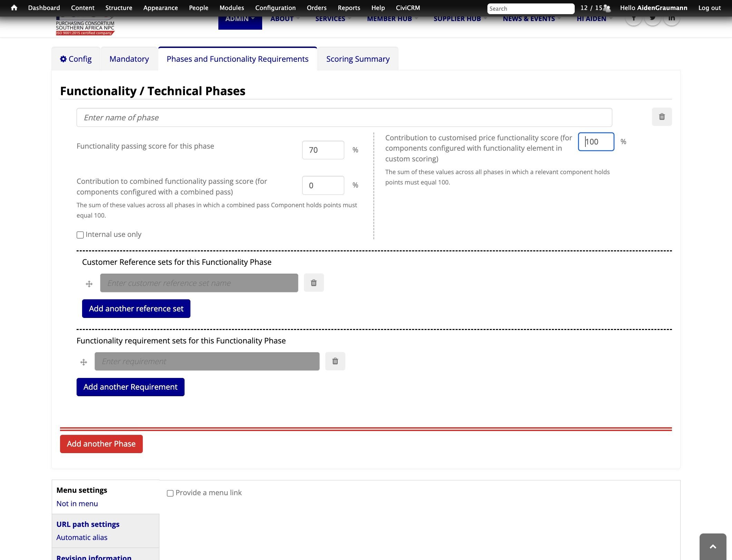This screenshot has width=732, height=560.
Task: Click drag handle for customer reference set row
Action: [x=89, y=284]
